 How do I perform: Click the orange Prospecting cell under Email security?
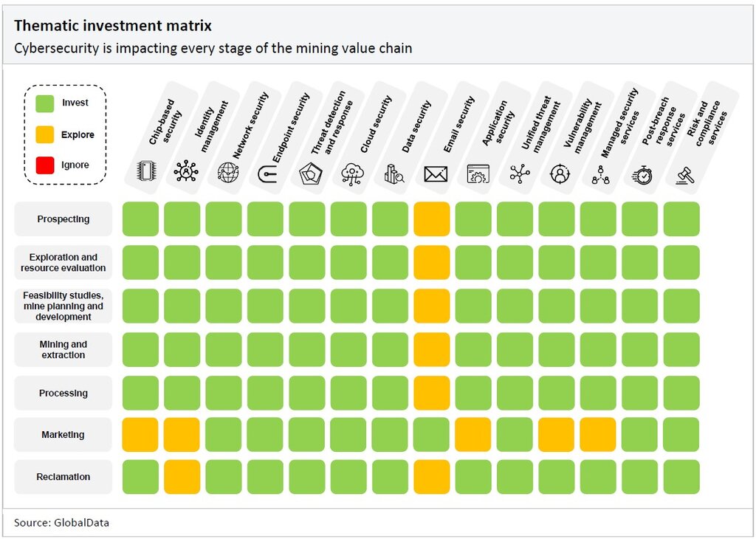[432, 219]
